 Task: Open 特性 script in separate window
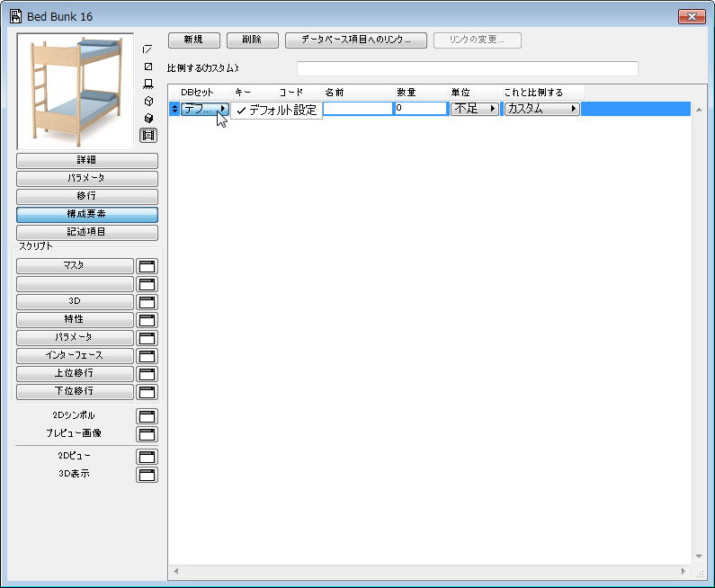click(147, 320)
